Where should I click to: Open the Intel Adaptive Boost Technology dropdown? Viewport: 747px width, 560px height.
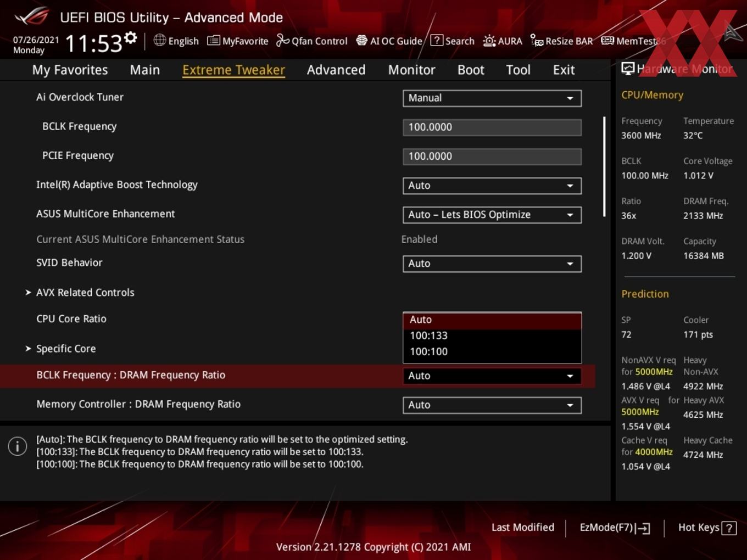coord(492,186)
